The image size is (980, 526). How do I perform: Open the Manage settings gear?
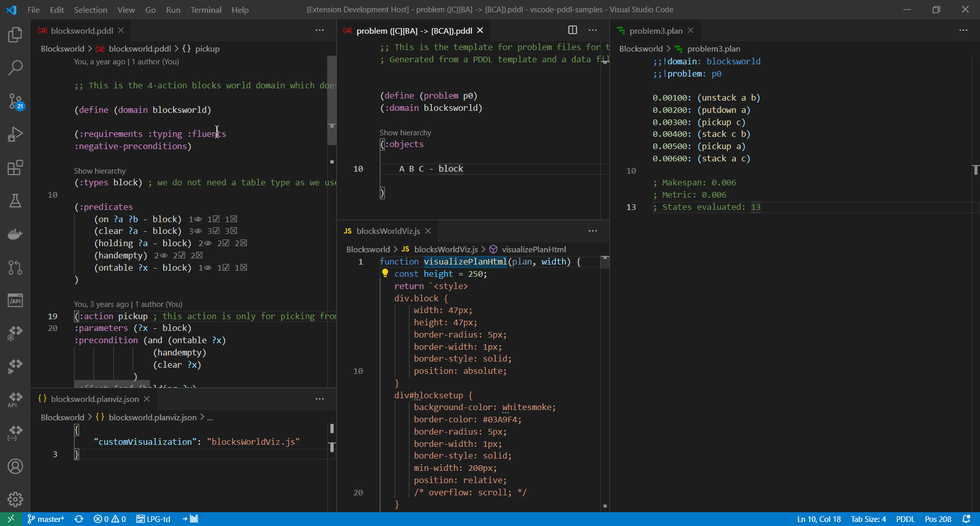pos(15,499)
